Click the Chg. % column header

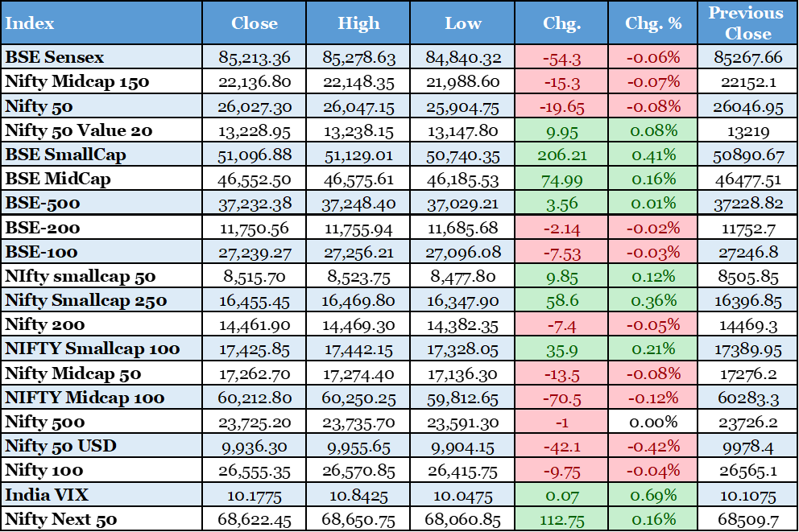652,23
